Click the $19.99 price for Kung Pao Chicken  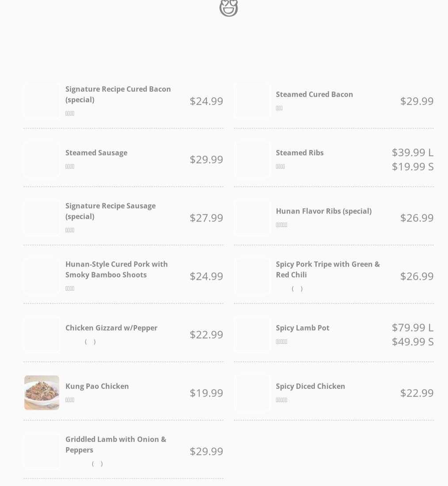pos(207,393)
